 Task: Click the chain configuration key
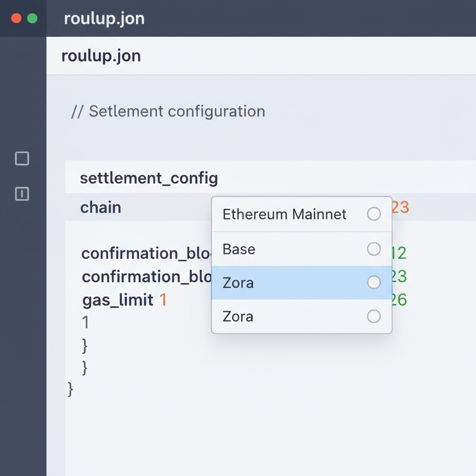pyautogui.click(x=100, y=207)
